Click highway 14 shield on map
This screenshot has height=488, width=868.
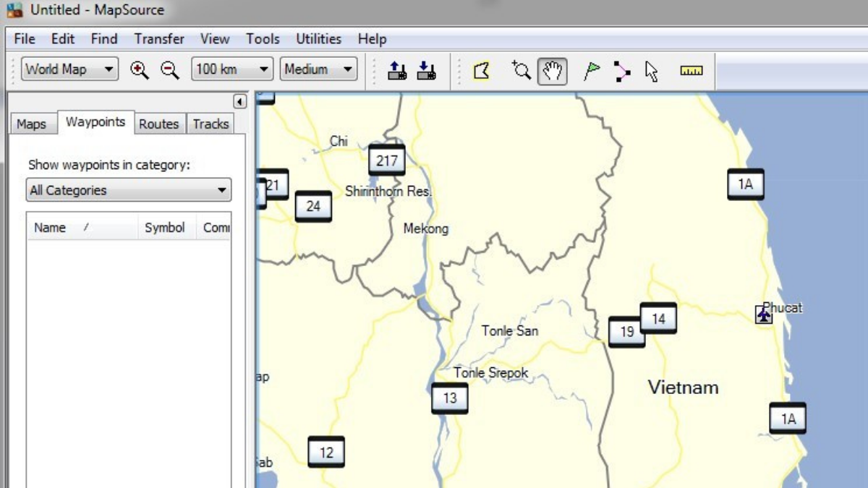(x=658, y=319)
